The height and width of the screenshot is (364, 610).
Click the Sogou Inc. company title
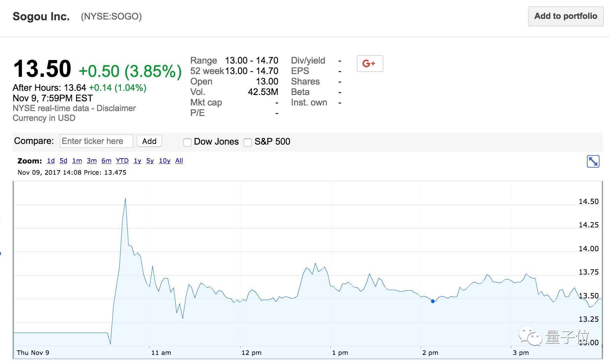click(41, 16)
